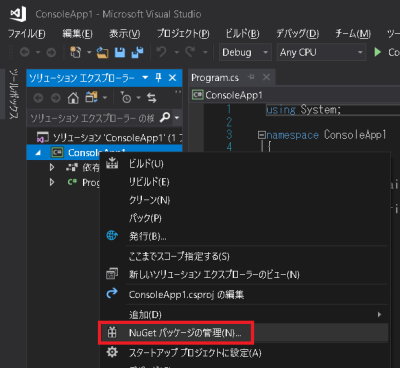Click the green start debugging play icon
400x368 pixels.
click(378, 52)
